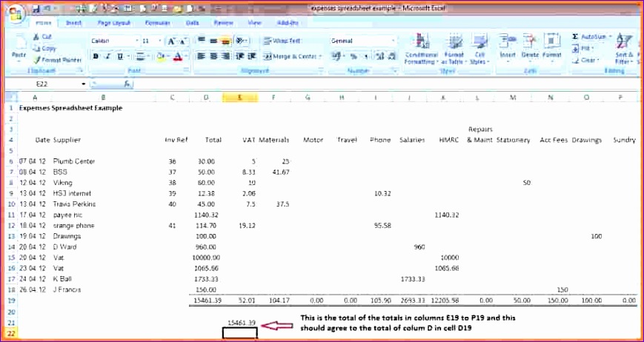The height and width of the screenshot is (342, 644).
Task: Open Sort & Filter menu
Action: [623, 49]
